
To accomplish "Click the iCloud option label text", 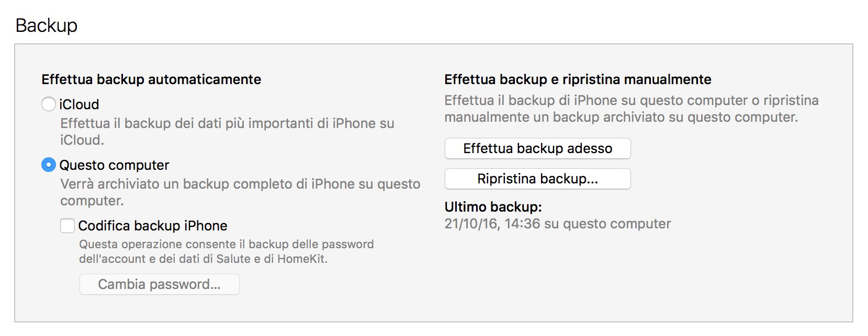I will pyautogui.click(x=79, y=105).
